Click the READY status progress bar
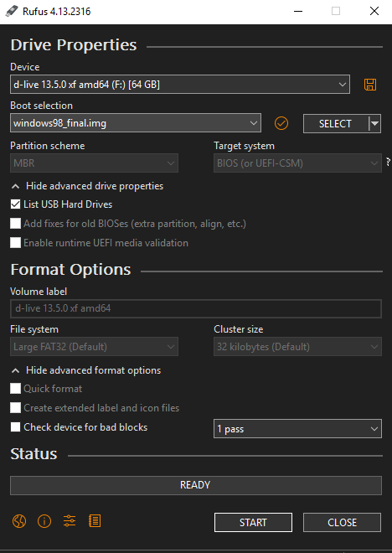Viewport: 392px width, 553px height. click(x=196, y=485)
